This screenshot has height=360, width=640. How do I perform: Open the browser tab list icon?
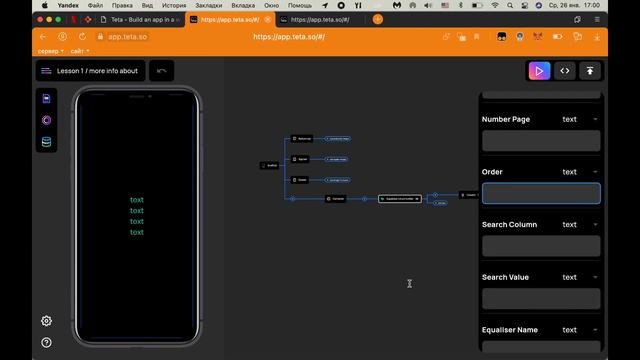[x=577, y=19]
